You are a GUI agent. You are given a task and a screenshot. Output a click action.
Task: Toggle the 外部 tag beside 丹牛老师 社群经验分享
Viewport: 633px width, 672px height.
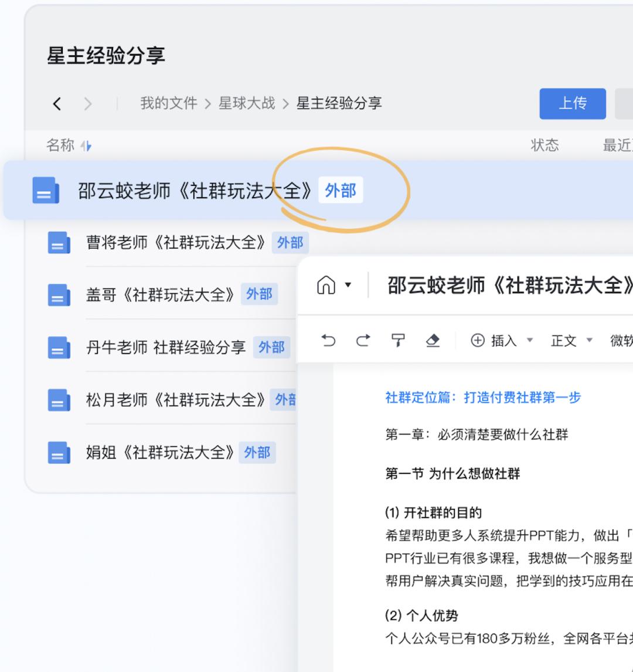tap(271, 347)
